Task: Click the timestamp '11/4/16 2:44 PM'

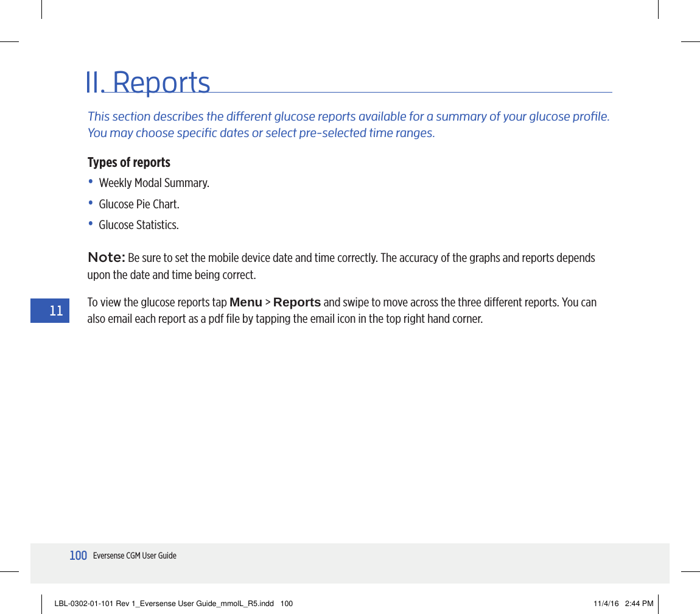Action: pos(623,603)
